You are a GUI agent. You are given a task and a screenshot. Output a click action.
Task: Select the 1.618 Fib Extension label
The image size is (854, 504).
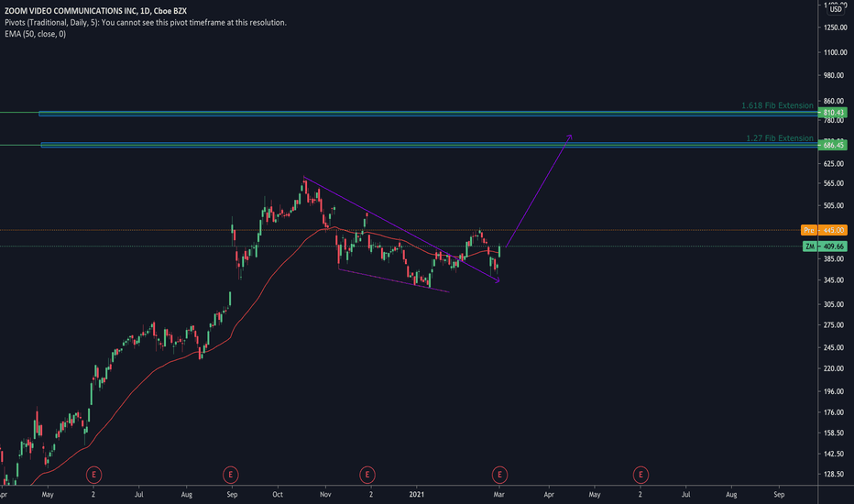coord(777,105)
